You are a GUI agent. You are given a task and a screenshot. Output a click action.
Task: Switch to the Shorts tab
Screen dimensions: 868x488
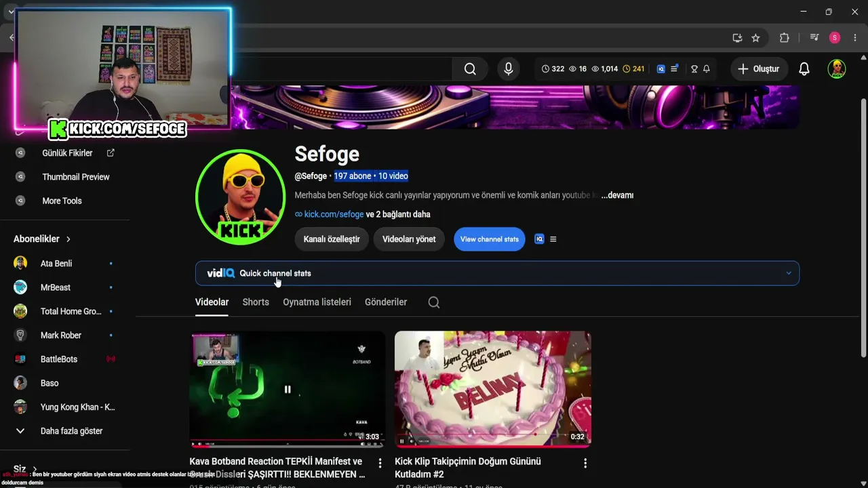pos(256,302)
